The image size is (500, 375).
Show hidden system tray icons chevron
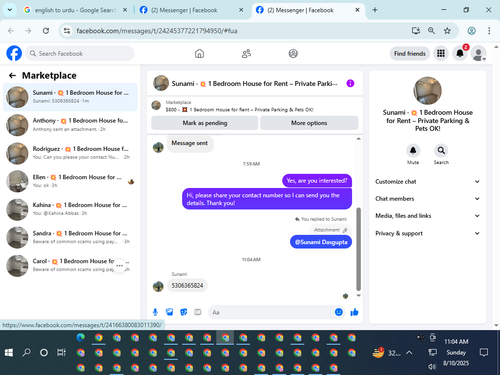tap(409, 353)
